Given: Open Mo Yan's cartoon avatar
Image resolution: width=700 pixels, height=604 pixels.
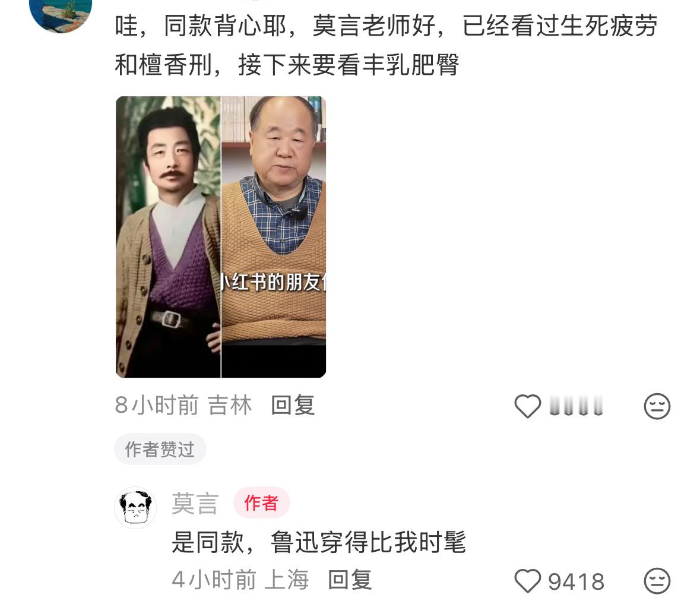Looking at the screenshot, I should (x=135, y=508).
